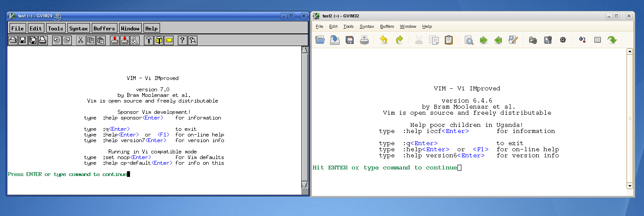The image size is (644, 216).
Task: Load a session in the GVIM29 toolbar
Action: click(x=114, y=40)
